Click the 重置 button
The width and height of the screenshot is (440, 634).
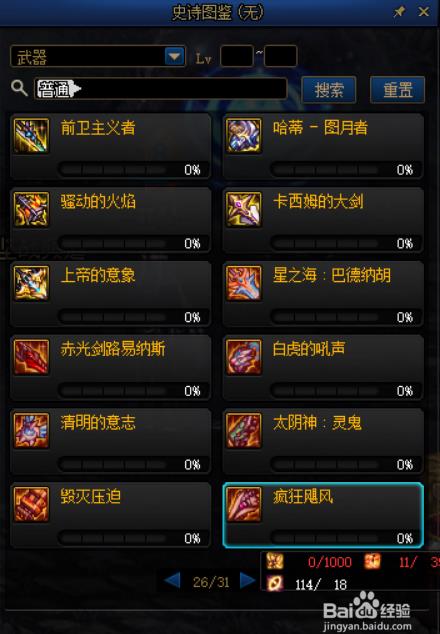click(398, 89)
